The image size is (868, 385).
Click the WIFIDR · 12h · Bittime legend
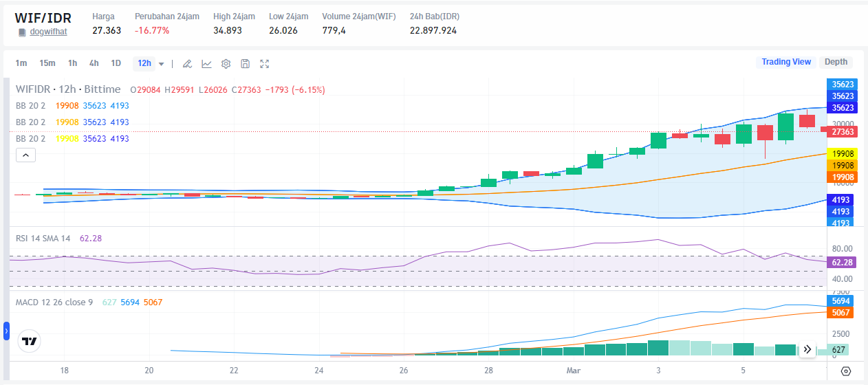point(68,89)
